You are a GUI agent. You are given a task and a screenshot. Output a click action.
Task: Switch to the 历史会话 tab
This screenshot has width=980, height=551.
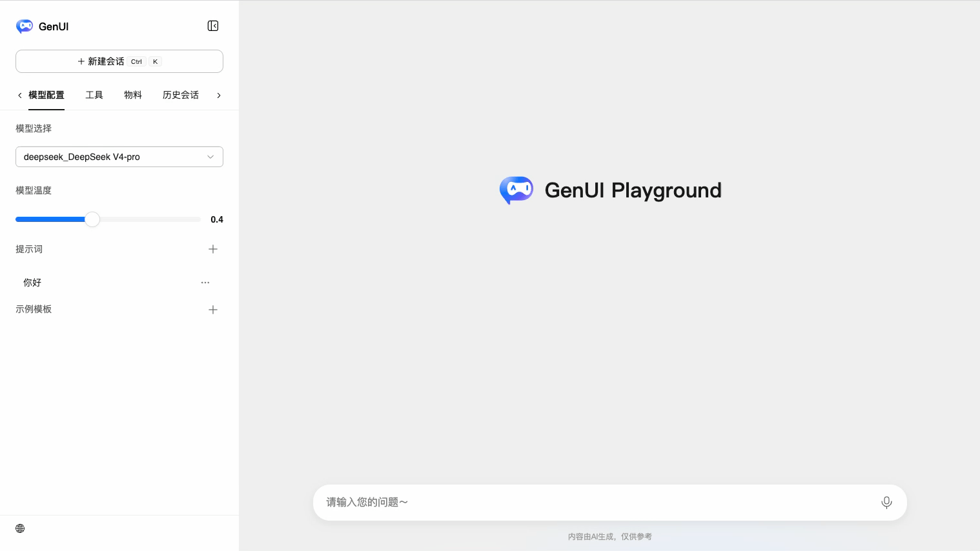(x=181, y=95)
